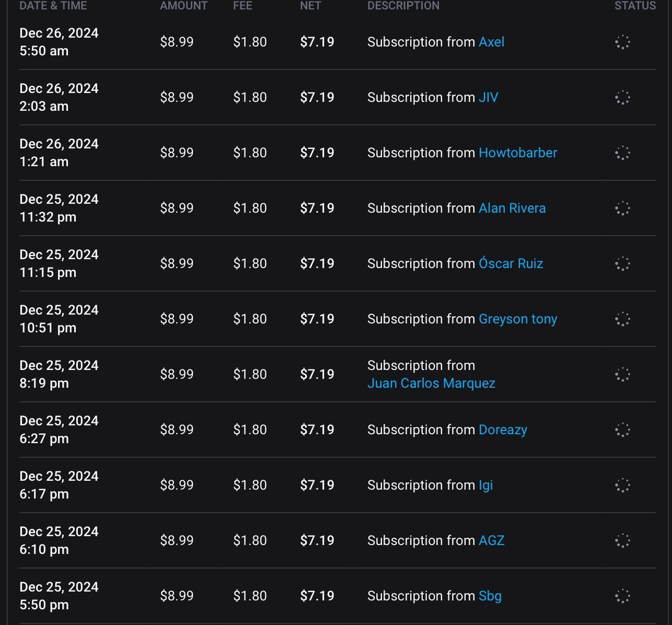This screenshot has height=625, width=672.
Task: Click pending status icon in Igi row
Action: (622, 485)
